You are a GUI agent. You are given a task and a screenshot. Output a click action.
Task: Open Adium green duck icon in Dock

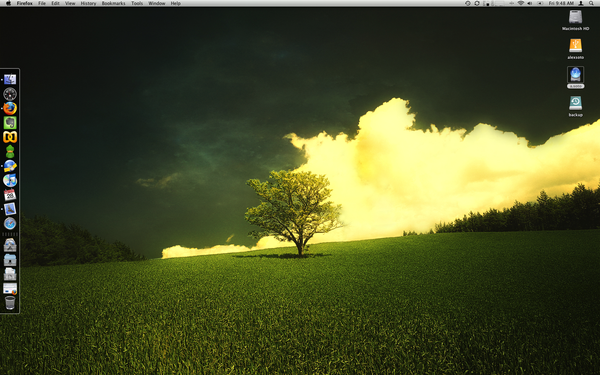(10, 152)
